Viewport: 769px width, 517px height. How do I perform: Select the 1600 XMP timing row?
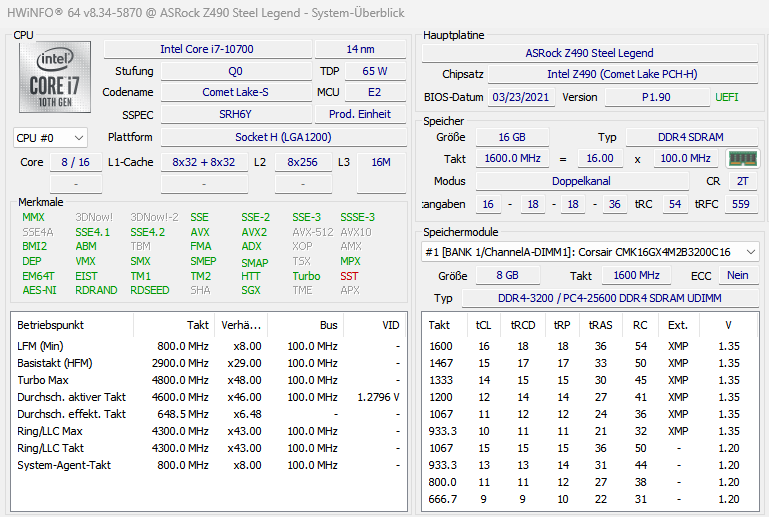590,346
